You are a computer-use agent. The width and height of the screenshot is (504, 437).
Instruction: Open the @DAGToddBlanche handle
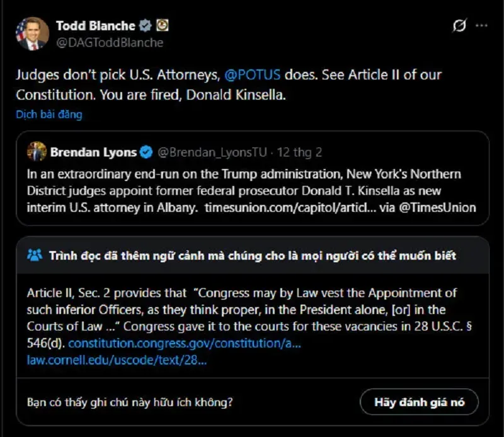(109, 43)
